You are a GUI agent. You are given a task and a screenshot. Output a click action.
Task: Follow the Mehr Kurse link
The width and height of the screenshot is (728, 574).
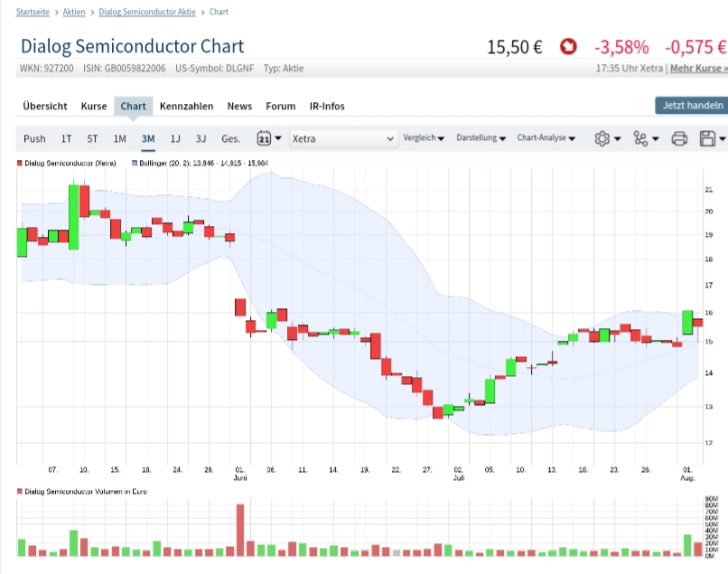click(697, 68)
